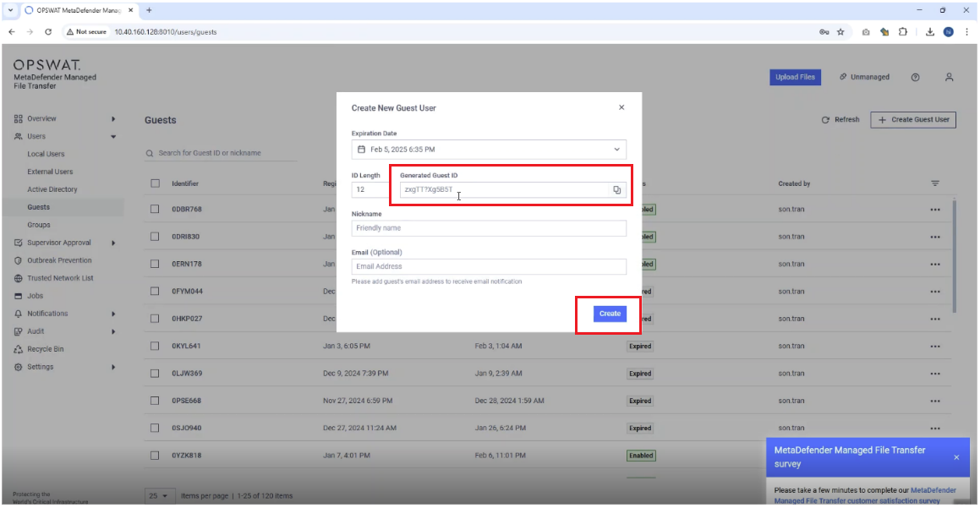Edit the ID Length field
The image size is (980, 508).
(370, 189)
